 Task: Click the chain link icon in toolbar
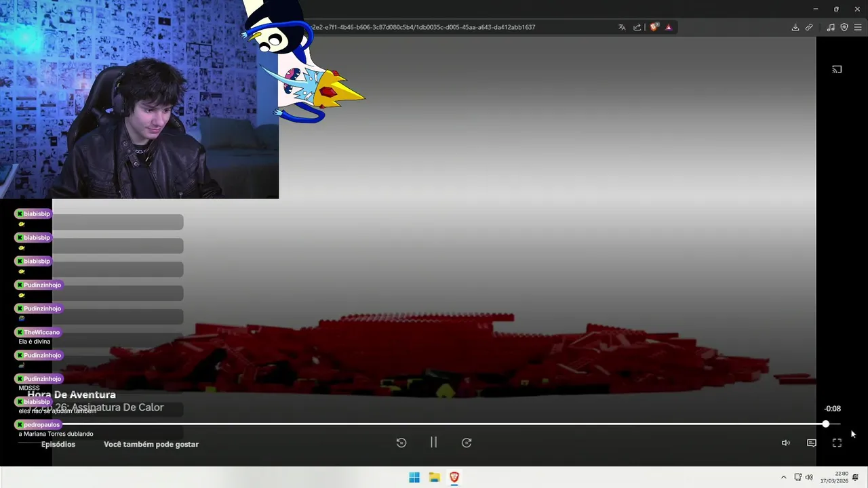(809, 27)
